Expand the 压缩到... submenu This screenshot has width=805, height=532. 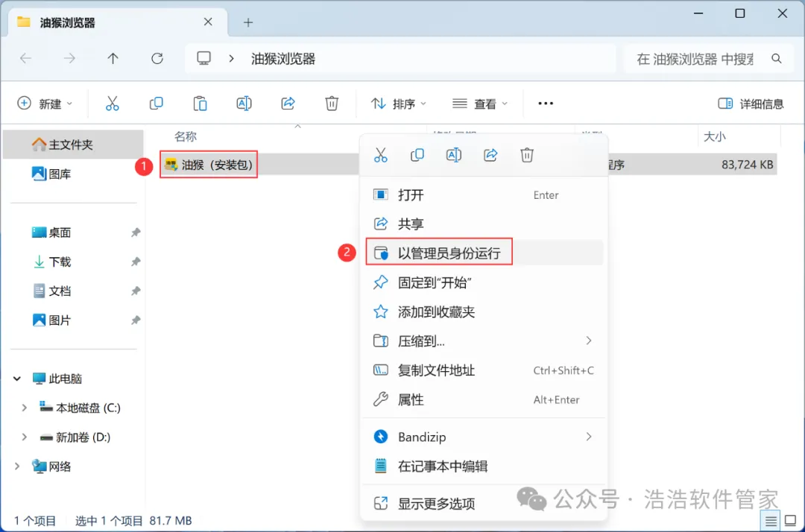click(588, 341)
